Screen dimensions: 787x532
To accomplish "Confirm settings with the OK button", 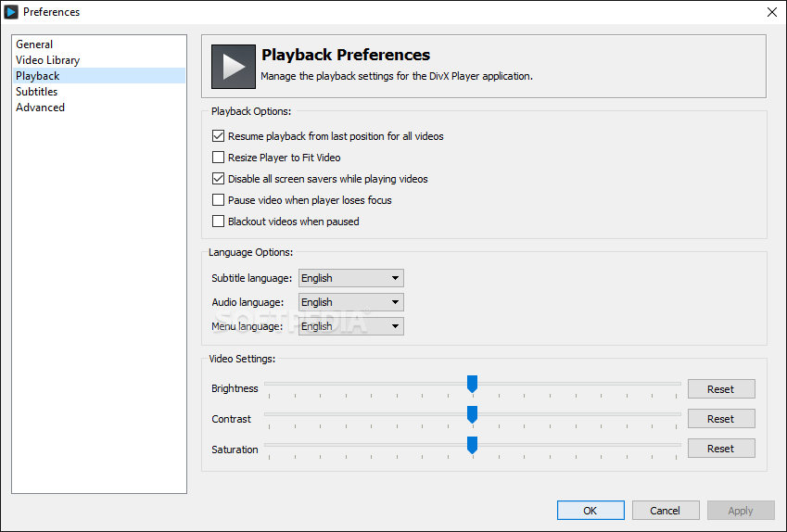I will coord(590,511).
